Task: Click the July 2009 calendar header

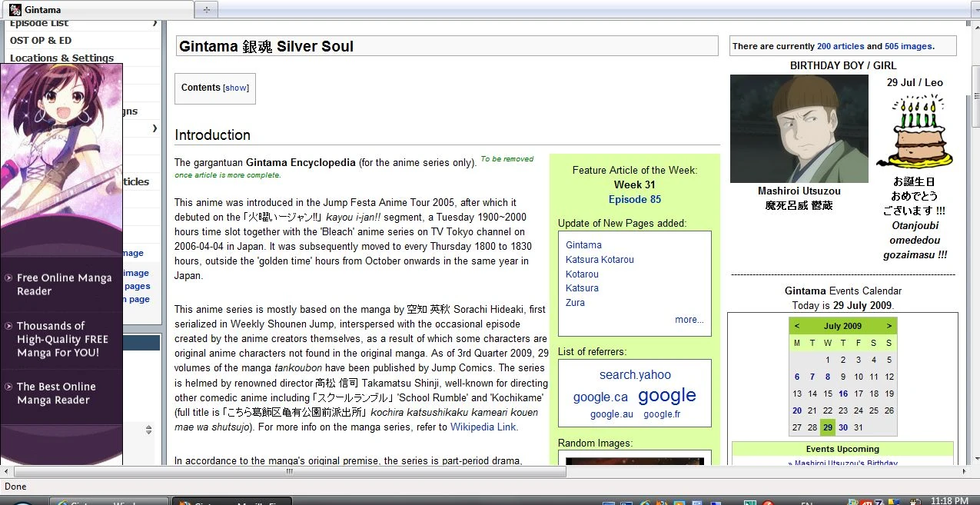Action: click(843, 326)
